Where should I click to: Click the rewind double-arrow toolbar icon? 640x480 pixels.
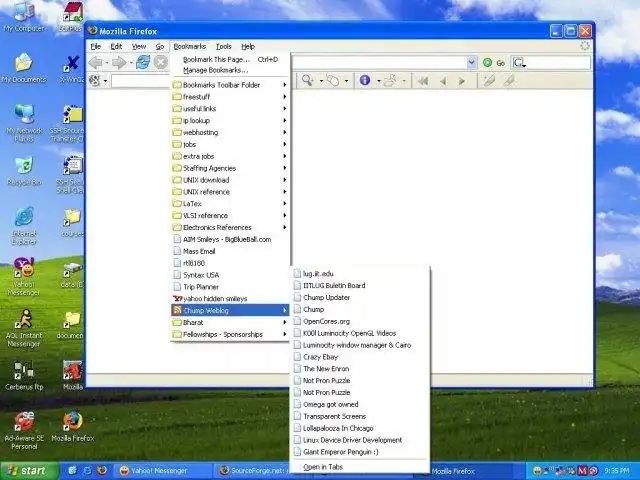(422, 81)
